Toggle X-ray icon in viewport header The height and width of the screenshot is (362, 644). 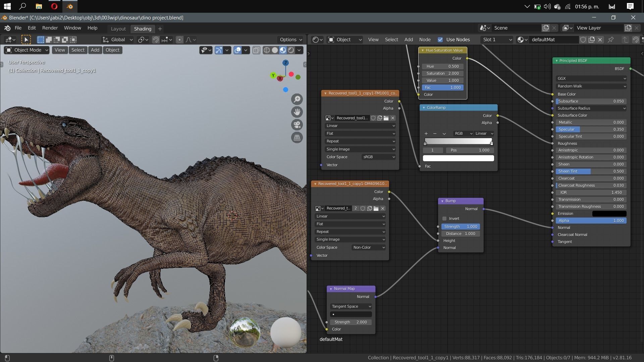tap(256, 50)
